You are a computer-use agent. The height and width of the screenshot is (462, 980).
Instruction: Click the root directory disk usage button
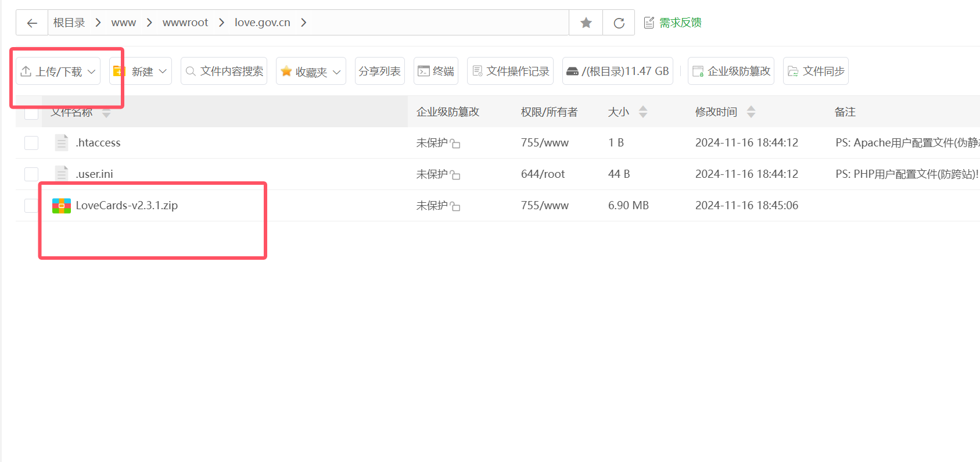[x=618, y=71]
